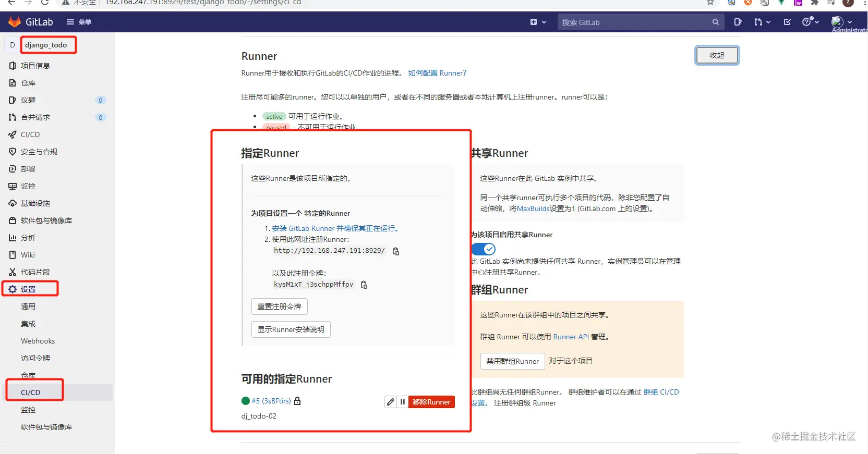Open 通用 settings submenu item

[x=28, y=306]
